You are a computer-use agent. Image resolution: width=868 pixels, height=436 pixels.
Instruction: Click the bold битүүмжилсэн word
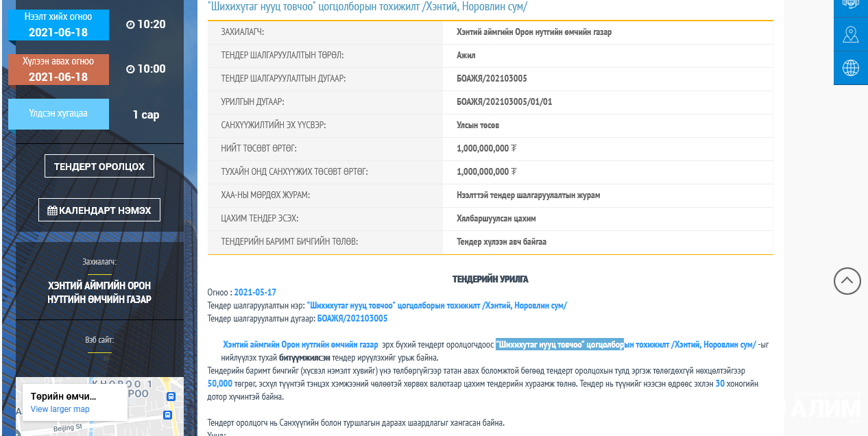click(x=304, y=358)
